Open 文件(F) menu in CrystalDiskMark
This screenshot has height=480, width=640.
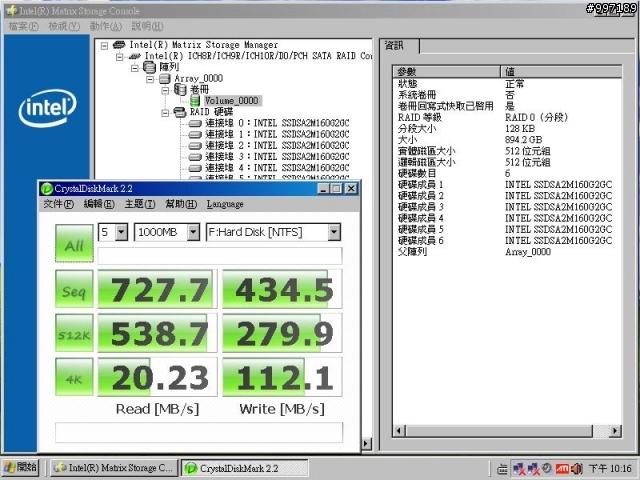click(x=58, y=204)
